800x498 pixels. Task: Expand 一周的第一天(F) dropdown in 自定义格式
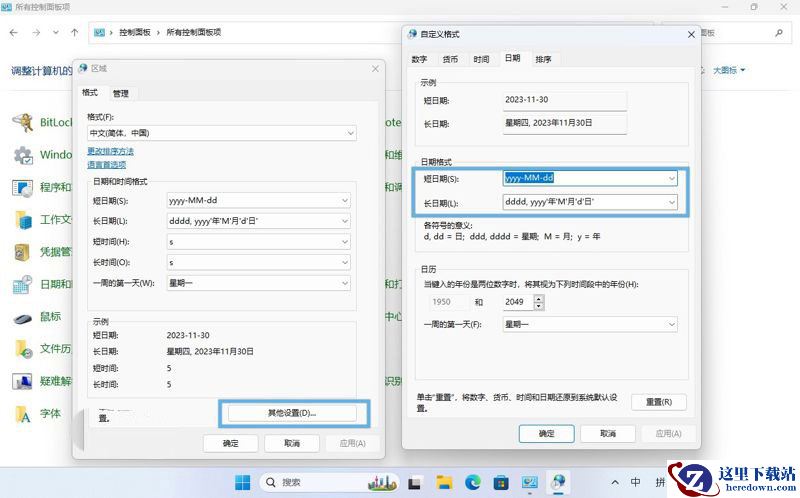tap(671, 325)
